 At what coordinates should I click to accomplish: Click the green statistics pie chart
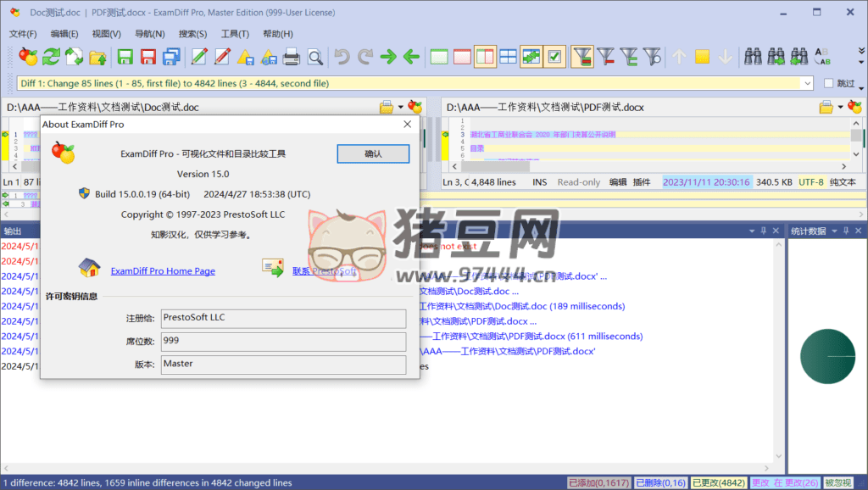[827, 356]
